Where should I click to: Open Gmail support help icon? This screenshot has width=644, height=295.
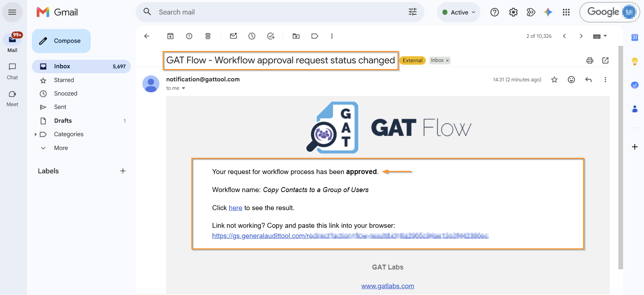(495, 12)
